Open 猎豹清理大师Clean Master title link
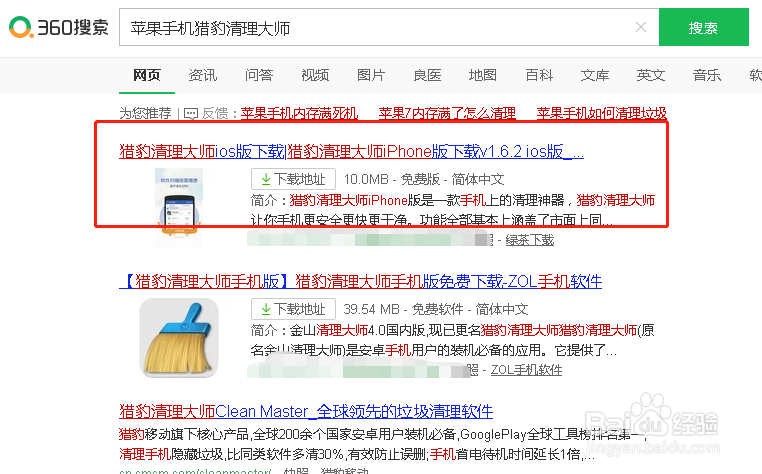Viewport: 762px width, 474px height. coord(306,411)
